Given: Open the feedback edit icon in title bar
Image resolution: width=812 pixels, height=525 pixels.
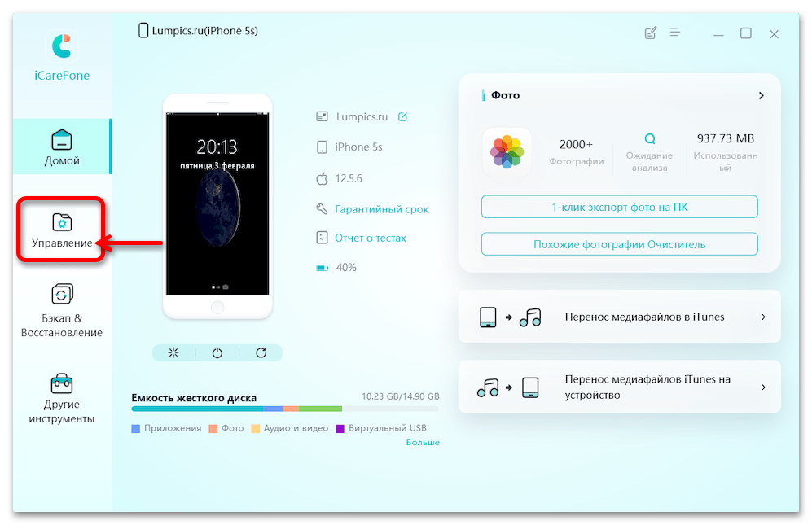Looking at the screenshot, I should [x=651, y=33].
